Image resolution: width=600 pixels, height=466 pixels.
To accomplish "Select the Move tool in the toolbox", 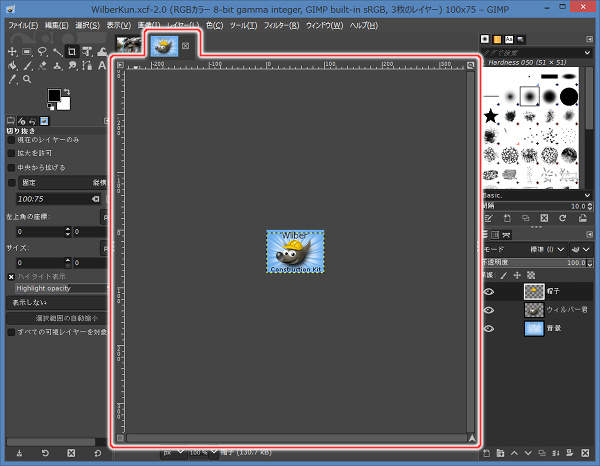I will [11, 51].
